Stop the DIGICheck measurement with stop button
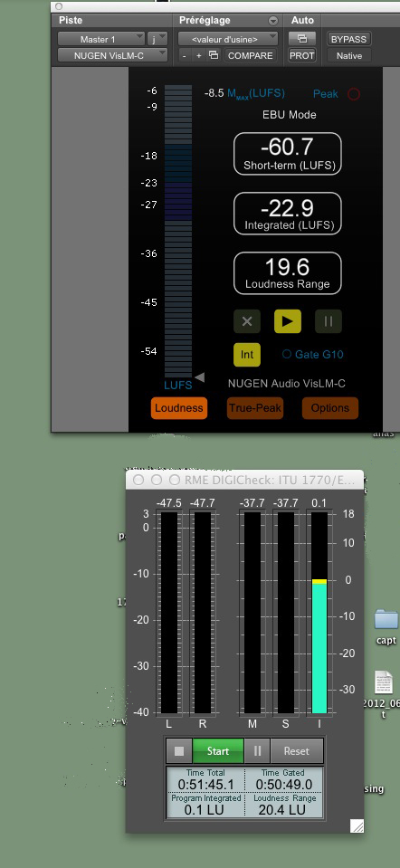The width and height of the screenshot is (400, 868). point(178,751)
